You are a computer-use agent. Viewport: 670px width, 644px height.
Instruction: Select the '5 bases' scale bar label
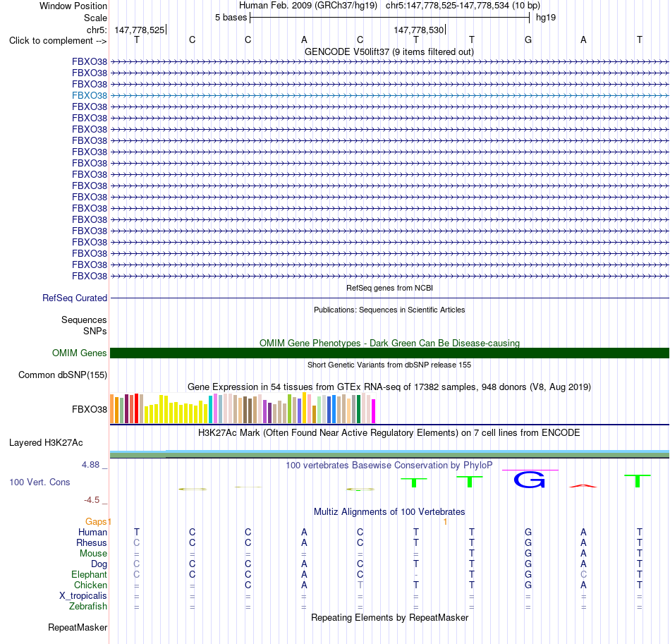(x=231, y=18)
